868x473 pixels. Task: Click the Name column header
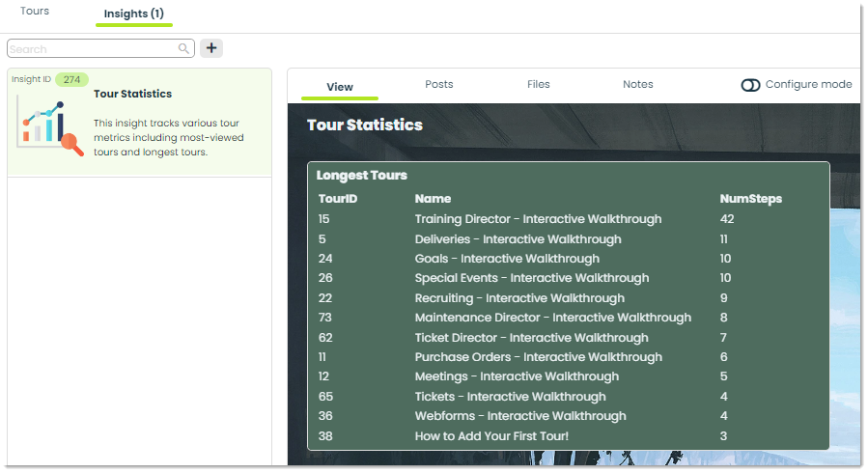(x=433, y=199)
